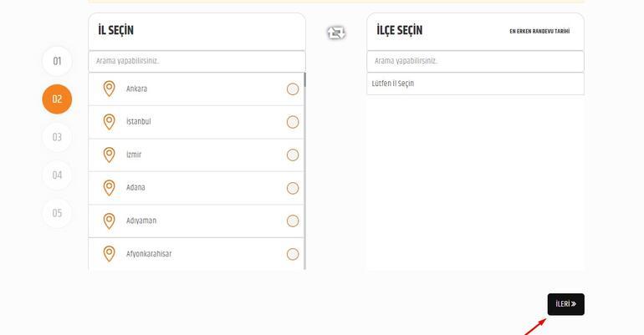Click the location pin icon beside İstanbul
This screenshot has width=644, height=335.
coord(109,122)
